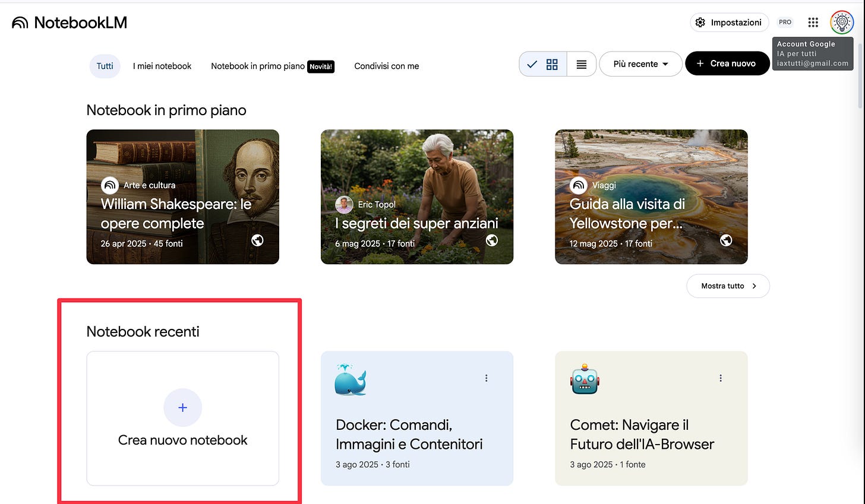The height and width of the screenshot is (504, 865).
Task: Click the Impostazioni gear icon
Action: (x=700, y=23)
